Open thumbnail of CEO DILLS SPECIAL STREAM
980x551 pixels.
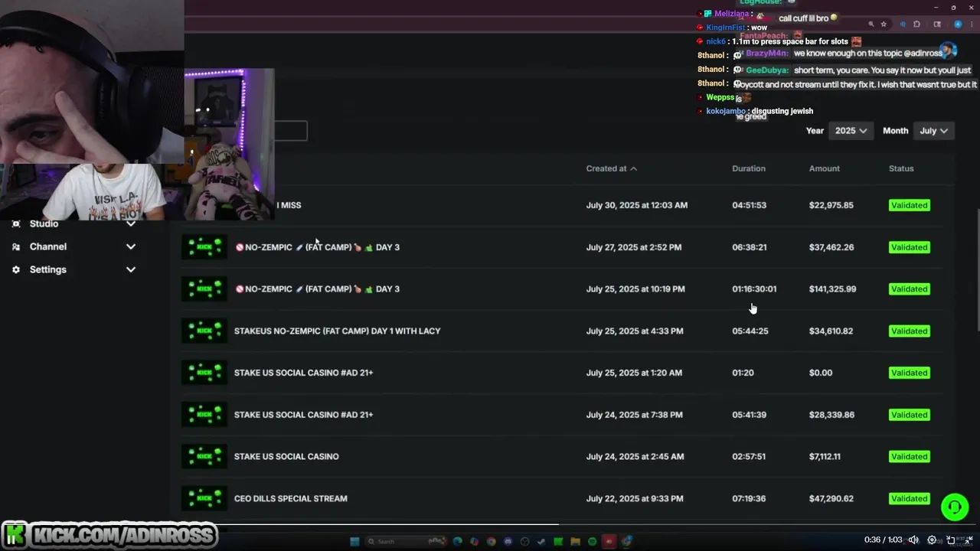[x=204, y=498]
